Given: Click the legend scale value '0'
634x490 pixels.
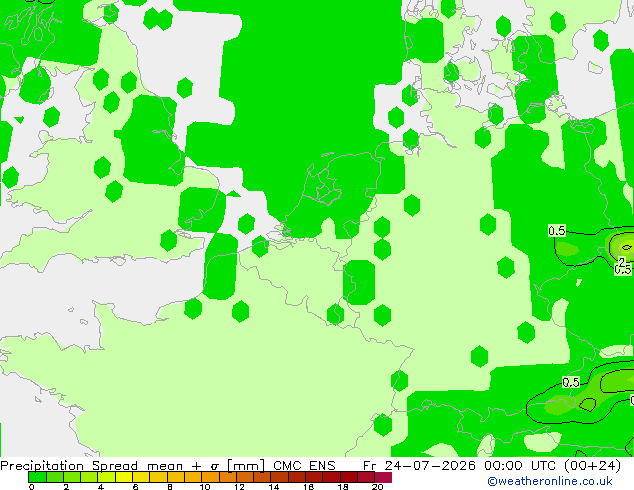Looking at the screenshot, I should tap(32, 487).
